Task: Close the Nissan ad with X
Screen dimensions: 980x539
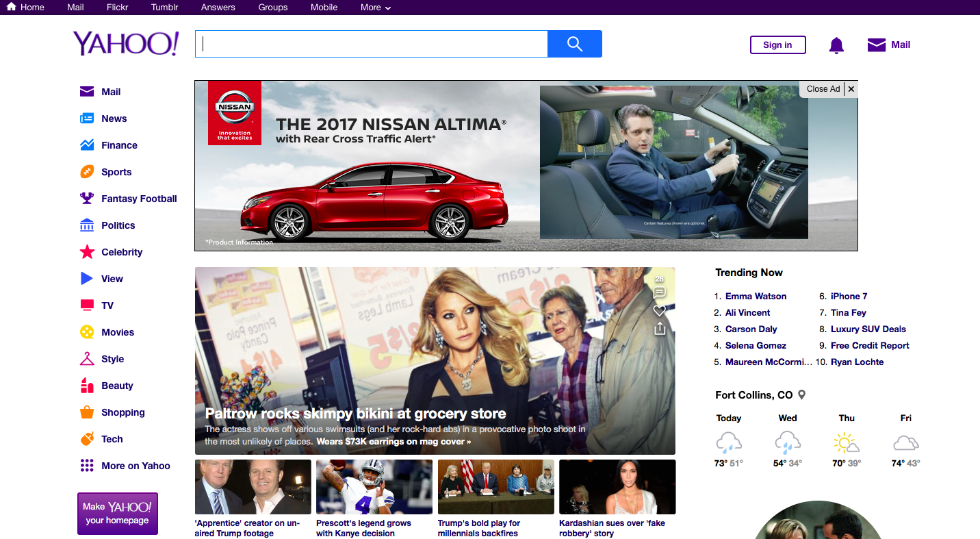Action: (851, 89)
